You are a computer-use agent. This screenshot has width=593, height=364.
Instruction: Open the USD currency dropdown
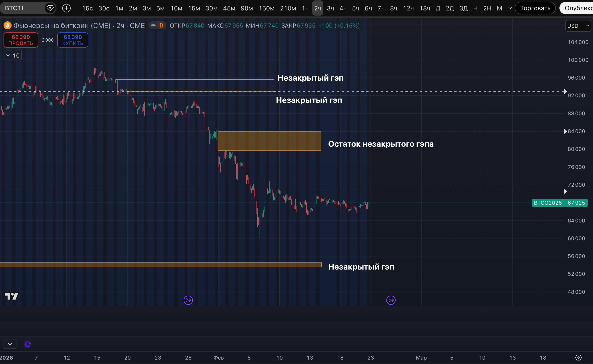coord(578,26)
